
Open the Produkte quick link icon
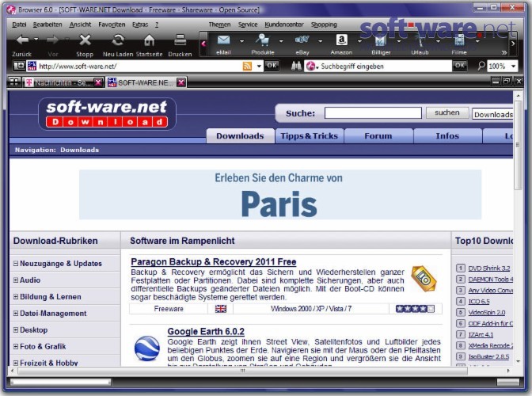pyautogui.click(x=263, y=40)
